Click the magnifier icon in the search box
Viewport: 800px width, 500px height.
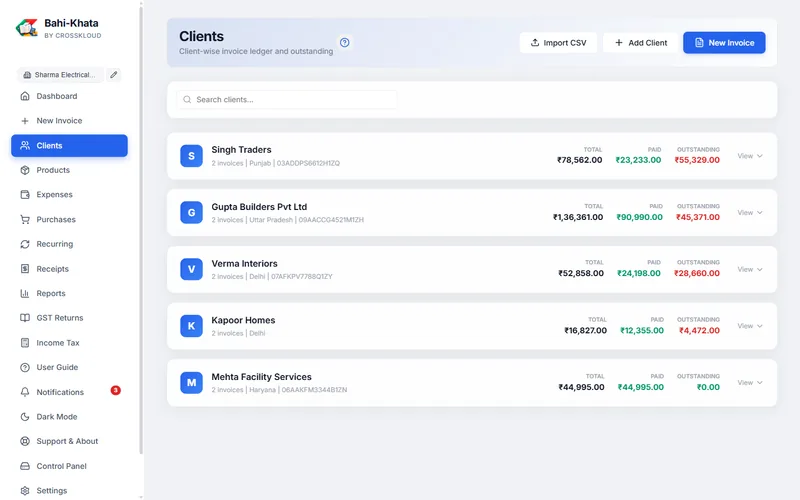coord(187,99)
